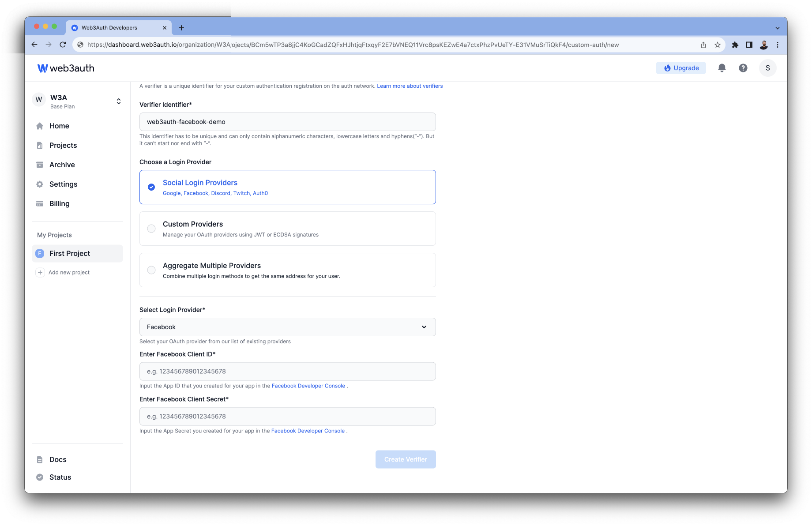This screenshot has height=526, width=812.
Task: Click the Status checkmark icon
Action: tap(40, 477)
